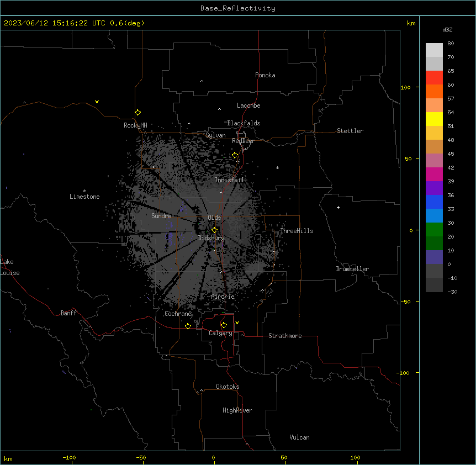Select the light gray 80 dBZ legend swatch
476x465 pixels.
click(434, 50)
